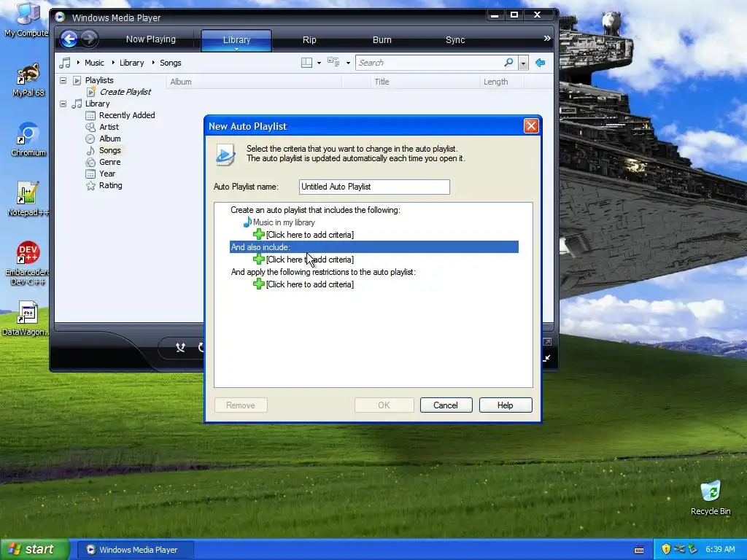Switch to the Sync tab
The height and width of the screenshot is (560, 747).
coord(455,40)
